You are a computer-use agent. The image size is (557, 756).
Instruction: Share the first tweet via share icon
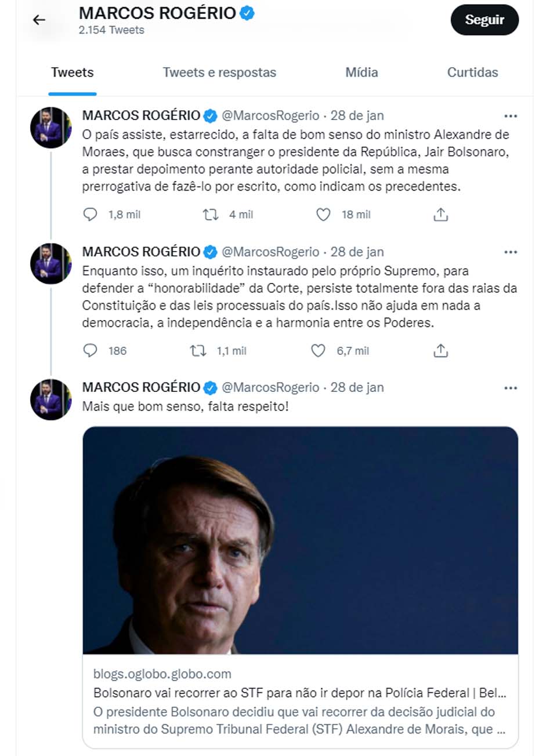pos(441,215)
